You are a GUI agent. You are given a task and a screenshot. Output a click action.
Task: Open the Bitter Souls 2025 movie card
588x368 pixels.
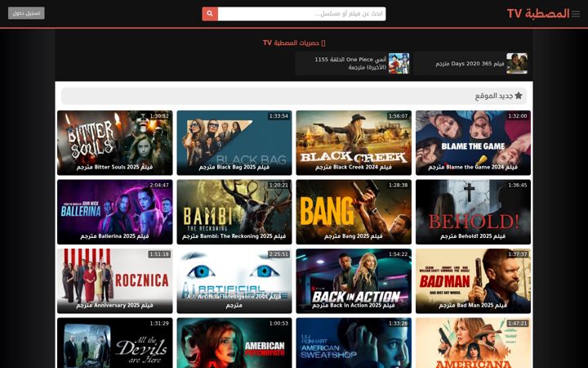tap(115, 142)
